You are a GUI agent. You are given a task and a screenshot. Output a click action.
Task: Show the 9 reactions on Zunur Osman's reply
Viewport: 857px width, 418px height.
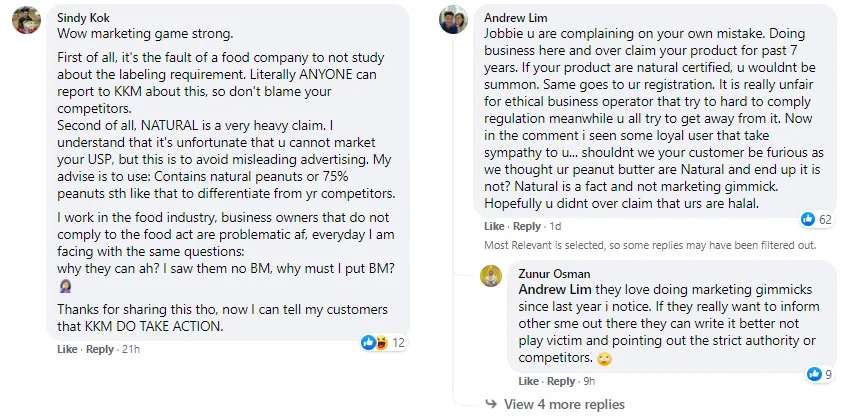coord(820,374)
